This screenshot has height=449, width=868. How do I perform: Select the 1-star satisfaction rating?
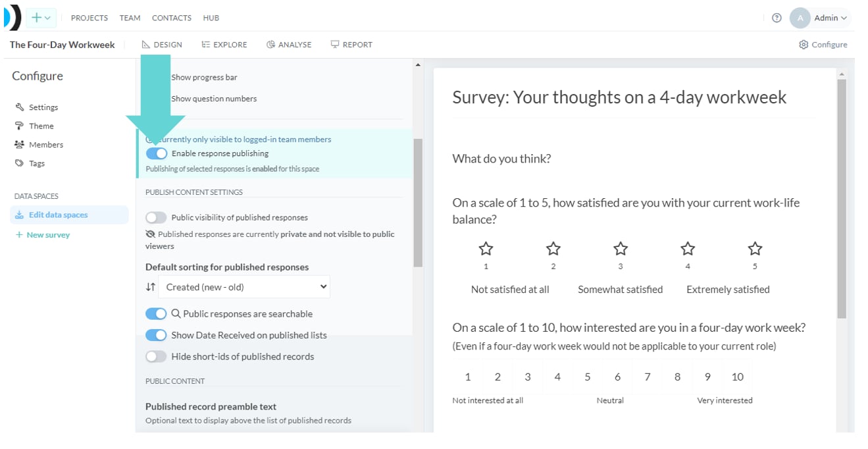tap(486, 249)
